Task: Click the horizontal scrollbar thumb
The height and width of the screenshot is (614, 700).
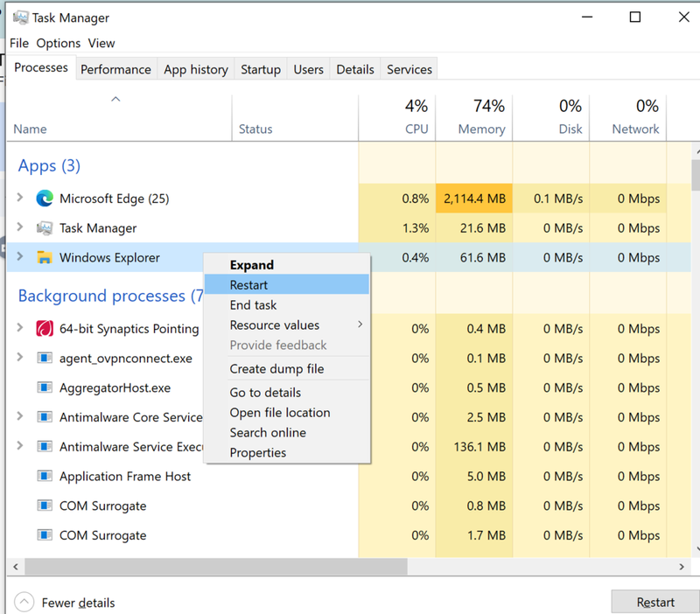Action: (216, 567)
